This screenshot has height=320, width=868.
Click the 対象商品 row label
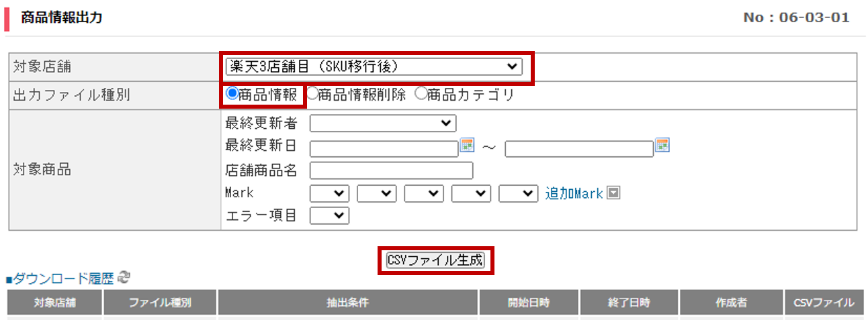click(x=42, y=170)
